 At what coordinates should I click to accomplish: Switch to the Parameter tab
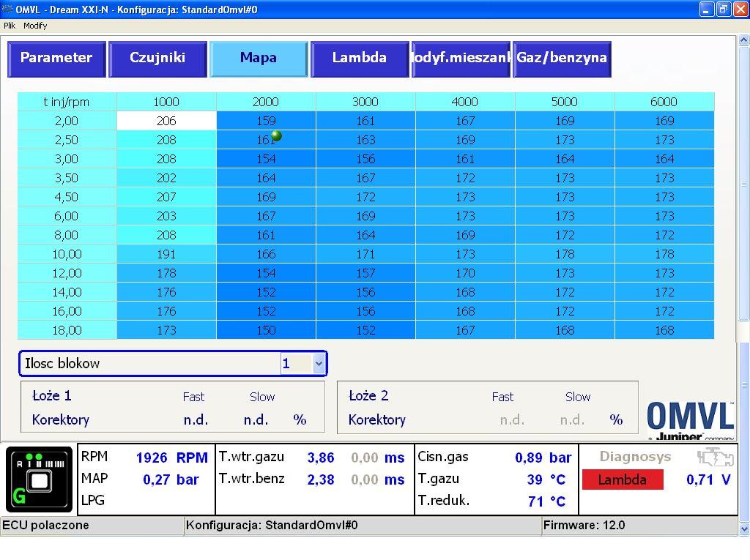tap(56, 59)
